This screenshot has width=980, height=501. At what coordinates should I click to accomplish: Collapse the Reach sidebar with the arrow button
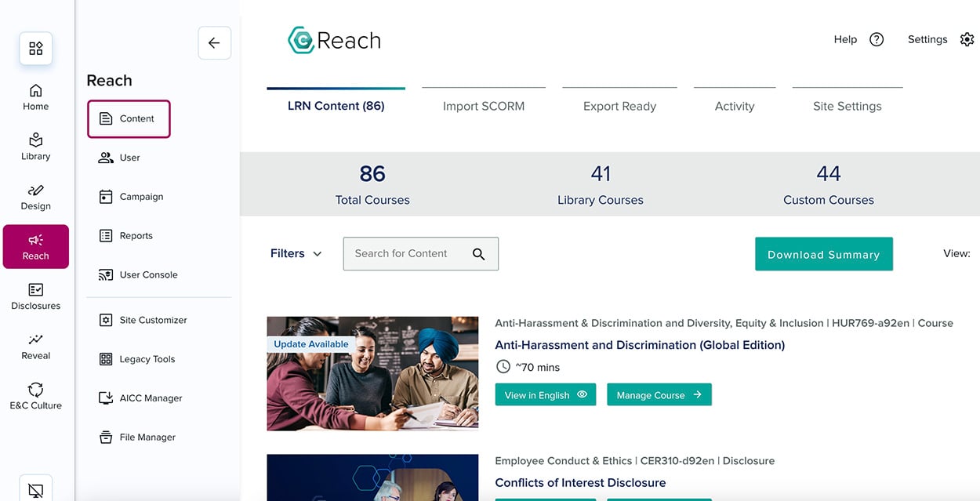[x=214, y=43]
